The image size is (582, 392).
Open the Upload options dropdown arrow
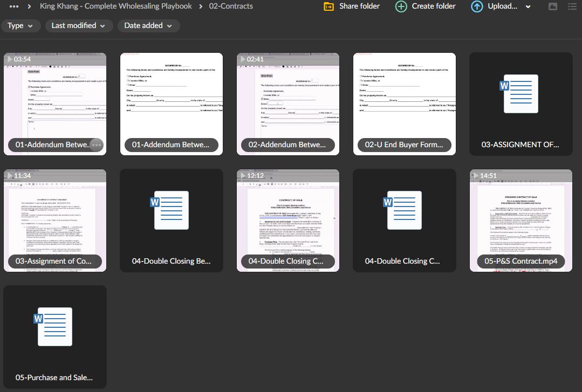[x=528, y=6]
